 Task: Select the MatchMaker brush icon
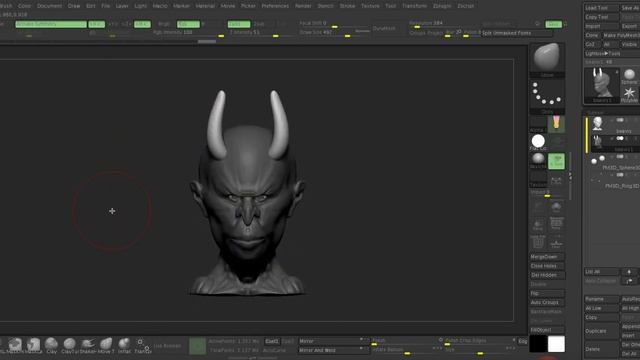pyautogui.click(x=15, y=344)
